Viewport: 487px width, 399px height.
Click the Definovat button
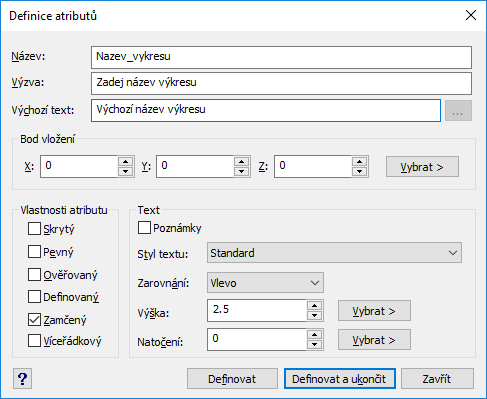tap(232, 379)
